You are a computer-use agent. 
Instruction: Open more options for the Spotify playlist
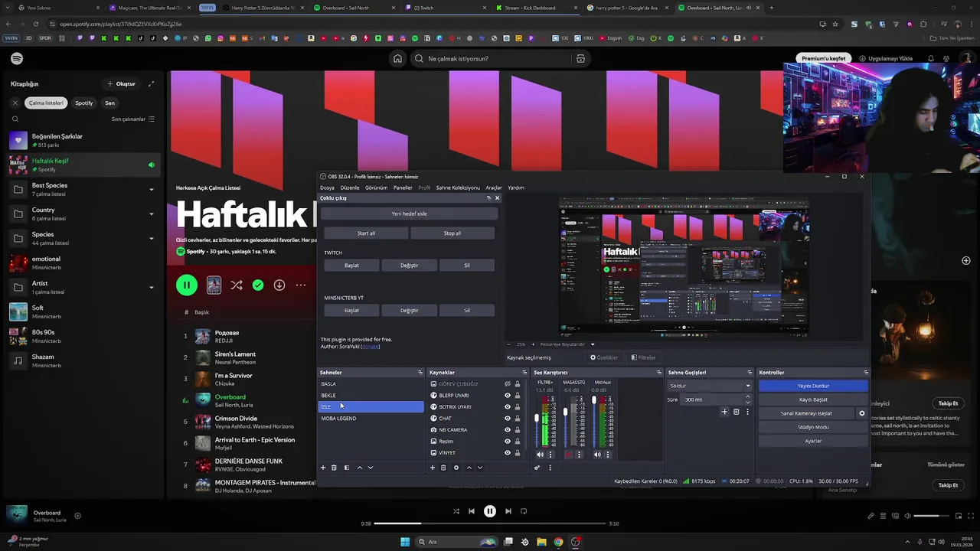click(301, 285)
